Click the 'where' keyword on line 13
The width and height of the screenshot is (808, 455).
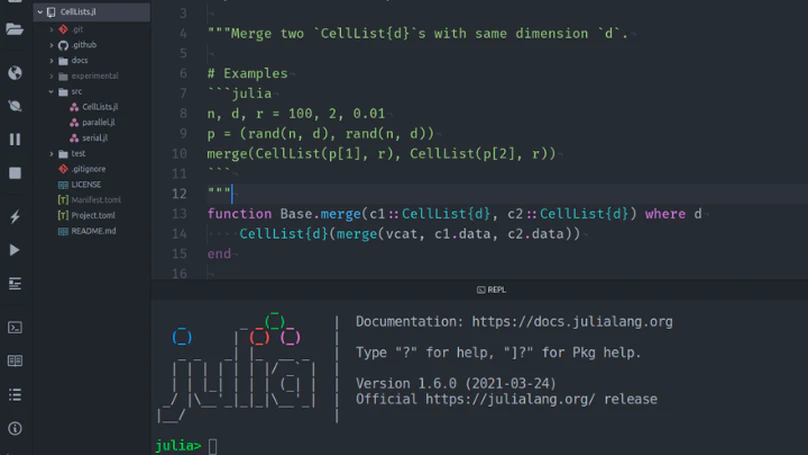665,214
